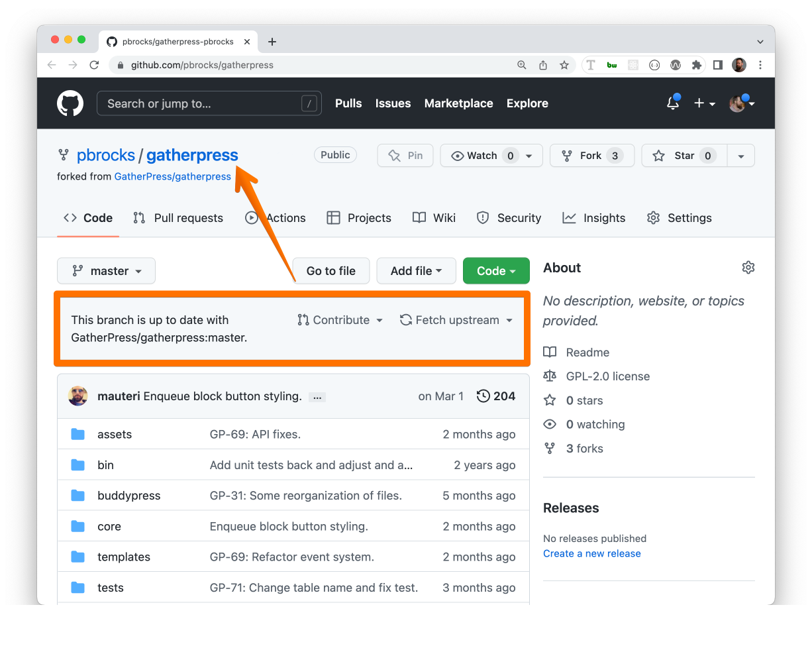Open the plus create-new menu
Image resolution: width=812 pixels, height=654 pixels.
pyautogui.click(x=704, y=103)
